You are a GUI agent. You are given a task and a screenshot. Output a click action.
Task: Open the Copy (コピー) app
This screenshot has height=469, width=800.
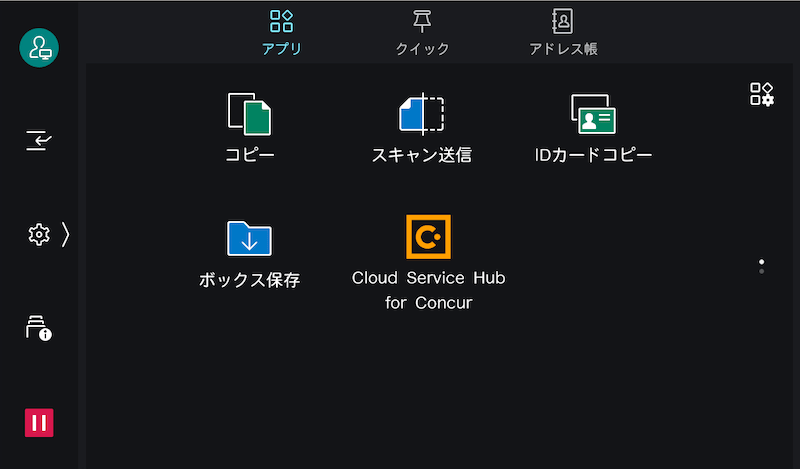point(249,127)
